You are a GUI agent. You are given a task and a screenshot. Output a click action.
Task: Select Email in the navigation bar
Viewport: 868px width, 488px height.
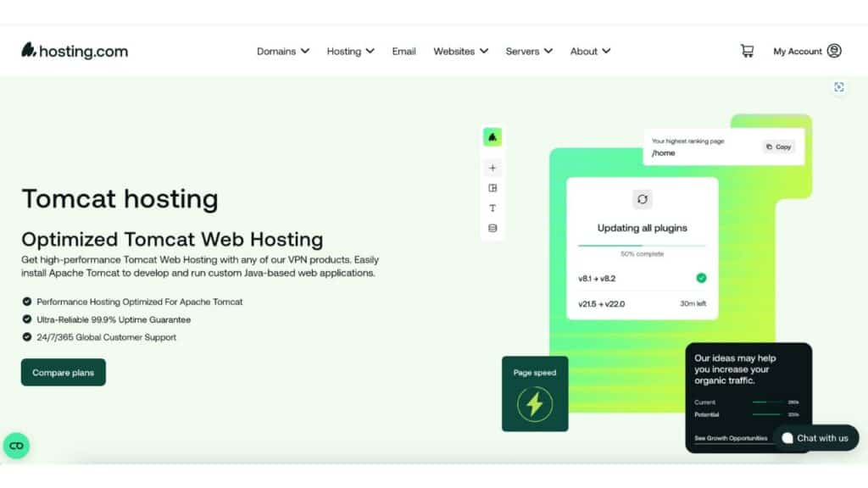[x=403, y=51]
